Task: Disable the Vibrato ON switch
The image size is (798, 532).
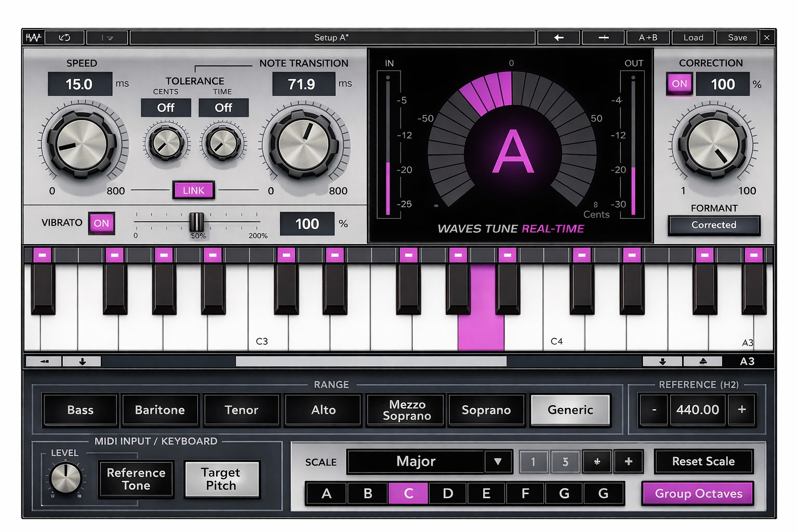Action: [x=101, y=223]
